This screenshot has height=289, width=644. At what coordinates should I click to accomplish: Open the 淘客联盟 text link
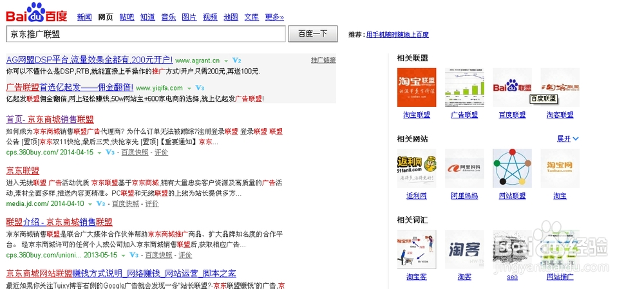560,115
